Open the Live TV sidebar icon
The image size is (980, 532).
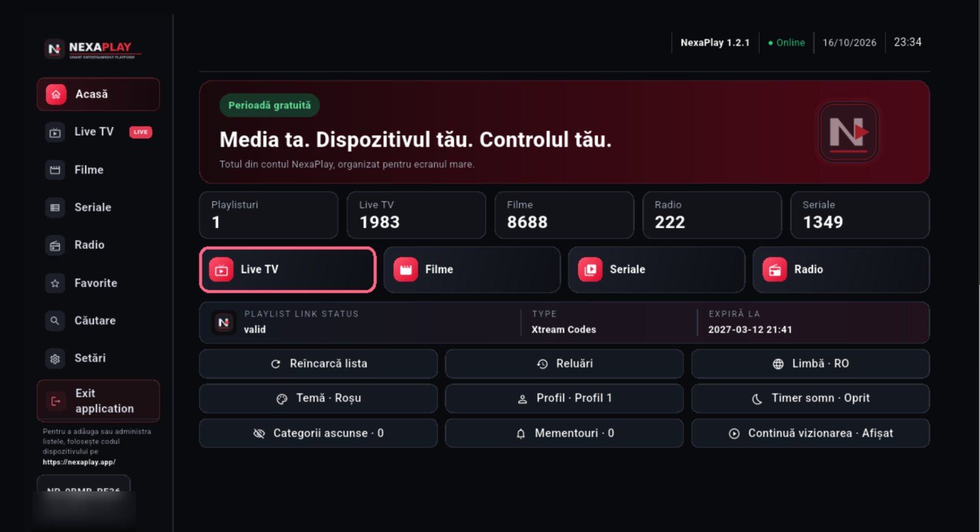tap(55, 132)
